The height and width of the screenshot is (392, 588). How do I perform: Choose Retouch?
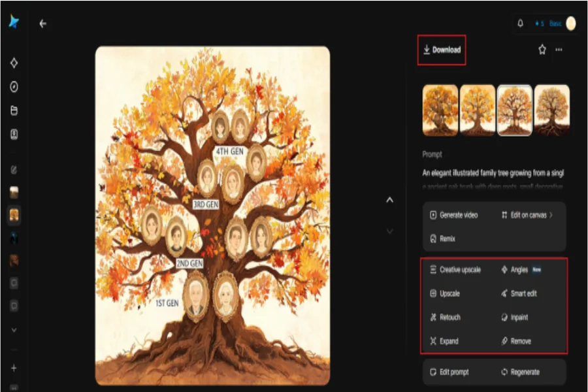(x=445, y=318)
